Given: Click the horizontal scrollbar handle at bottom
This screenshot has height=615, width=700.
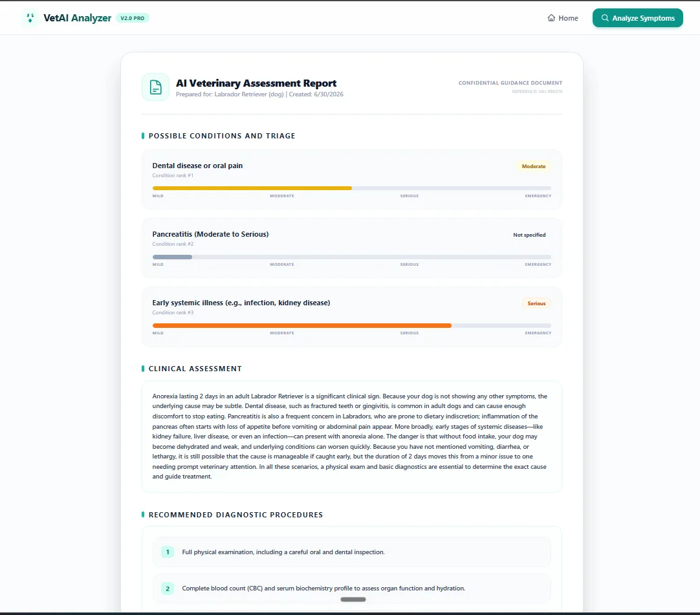Looking at the screenshot, I should coord(353,599).
